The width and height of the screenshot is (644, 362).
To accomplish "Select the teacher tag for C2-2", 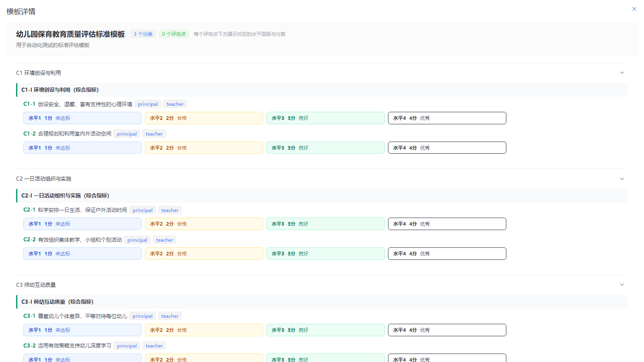I will [165, 240].
